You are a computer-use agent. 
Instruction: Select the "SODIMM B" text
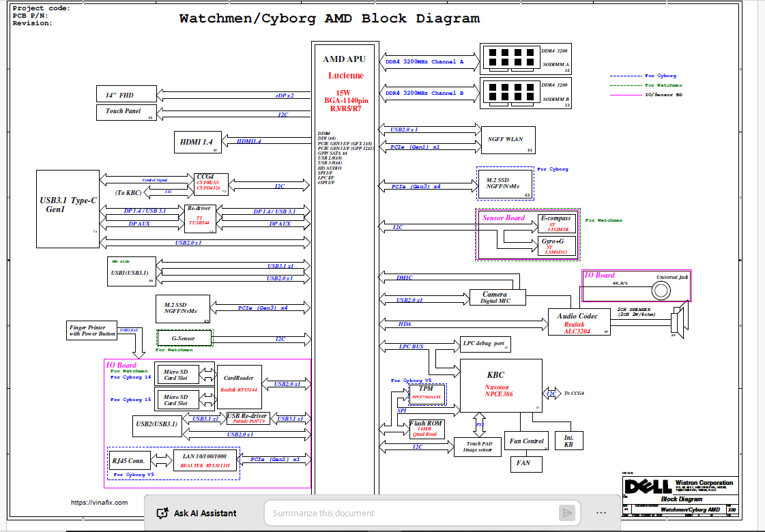click(555, 99)
